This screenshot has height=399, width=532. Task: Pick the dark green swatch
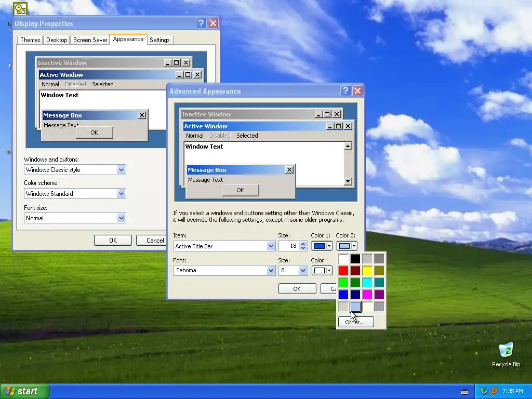[355, 283]
